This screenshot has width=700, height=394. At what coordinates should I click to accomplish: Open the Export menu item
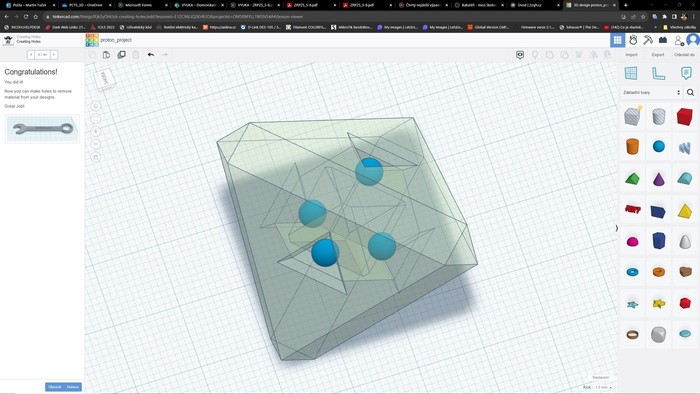(x=658, y=54)
